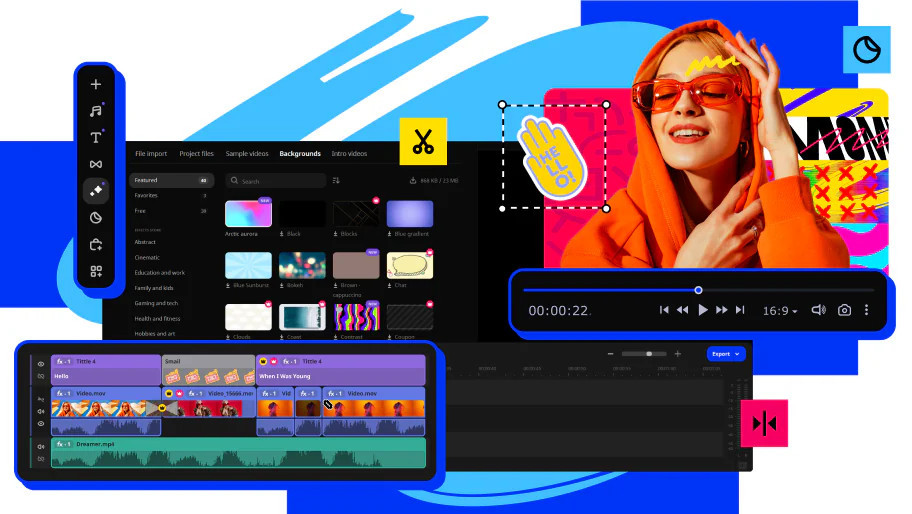Screen dimensions: 912x514
Task: Open the Stickers tool in the sidebar
Action: click(x=96, y=217)
